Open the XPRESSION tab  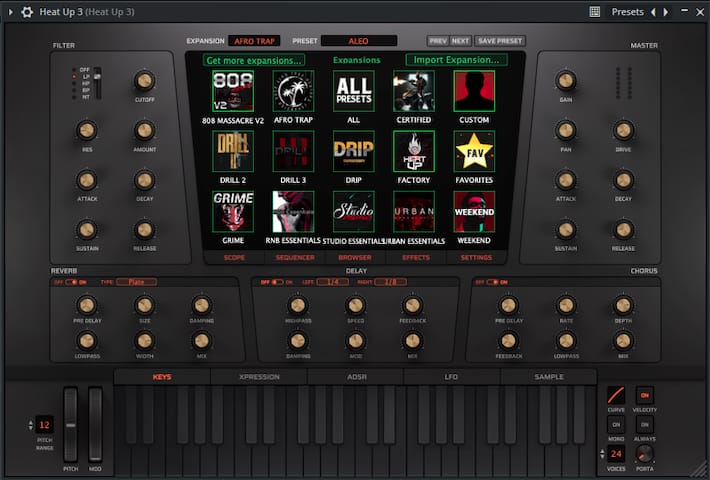(259, 377)
